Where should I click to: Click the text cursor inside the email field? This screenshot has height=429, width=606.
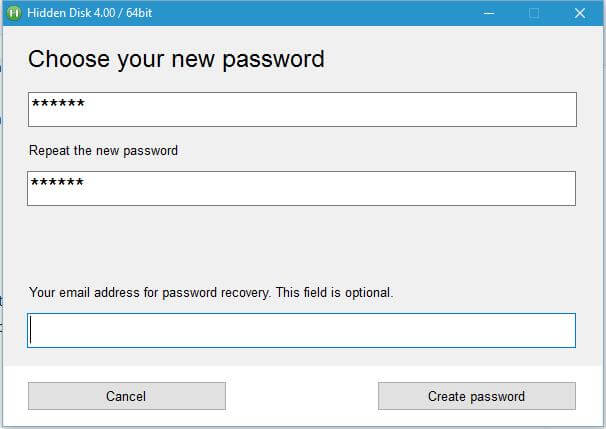pyautogui.click(x=31, y=330)
